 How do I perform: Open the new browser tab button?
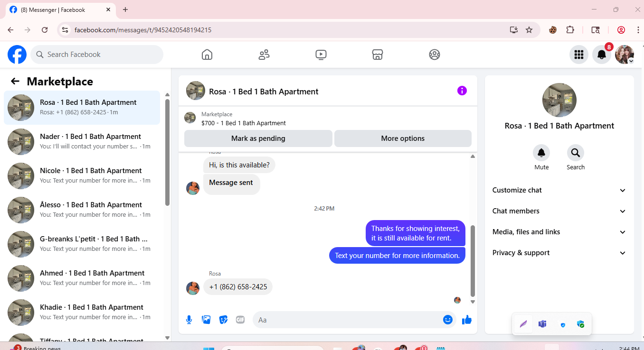click(x=125, y=9)
